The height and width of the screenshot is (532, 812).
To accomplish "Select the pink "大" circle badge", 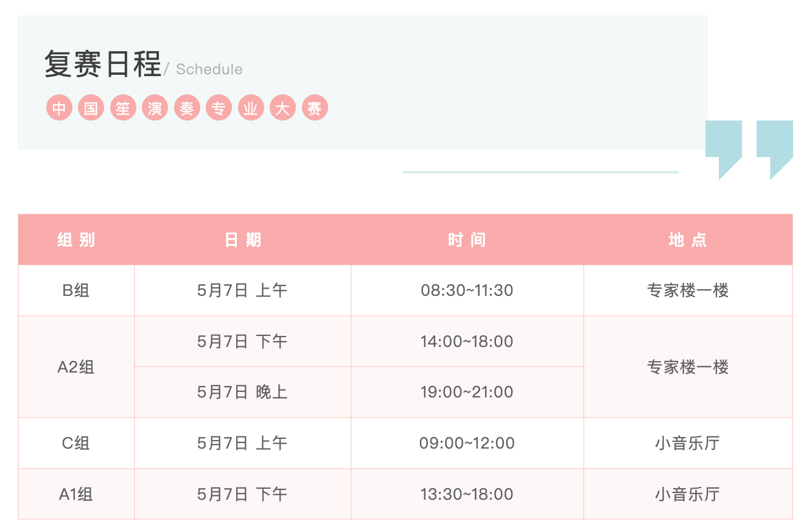I will coord(282,108).
